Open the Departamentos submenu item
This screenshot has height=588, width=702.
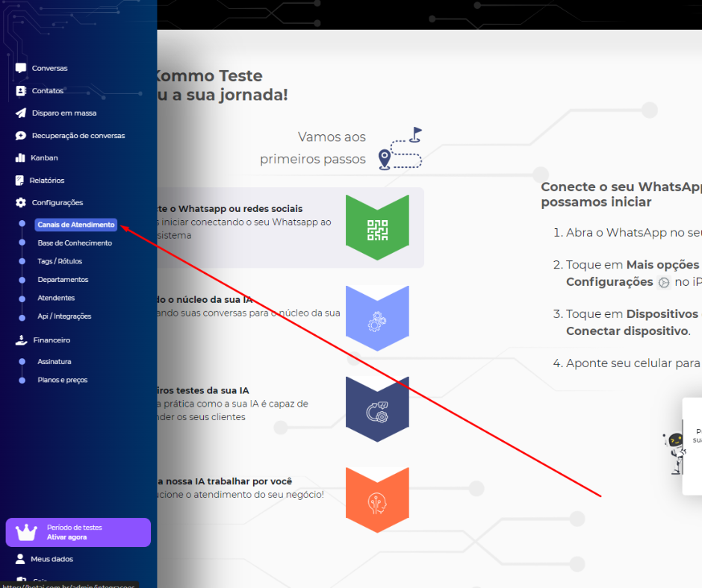[63, 280]
